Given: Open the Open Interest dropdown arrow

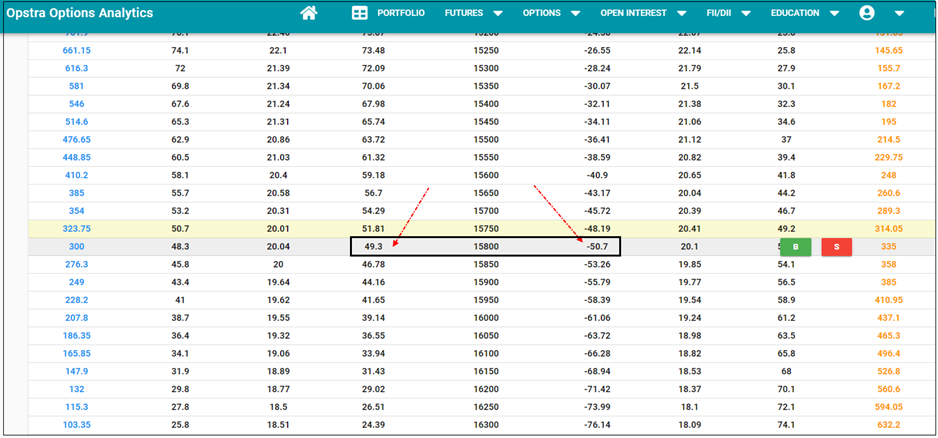Looking at the screenshot, I should click(x=681, y=14).
